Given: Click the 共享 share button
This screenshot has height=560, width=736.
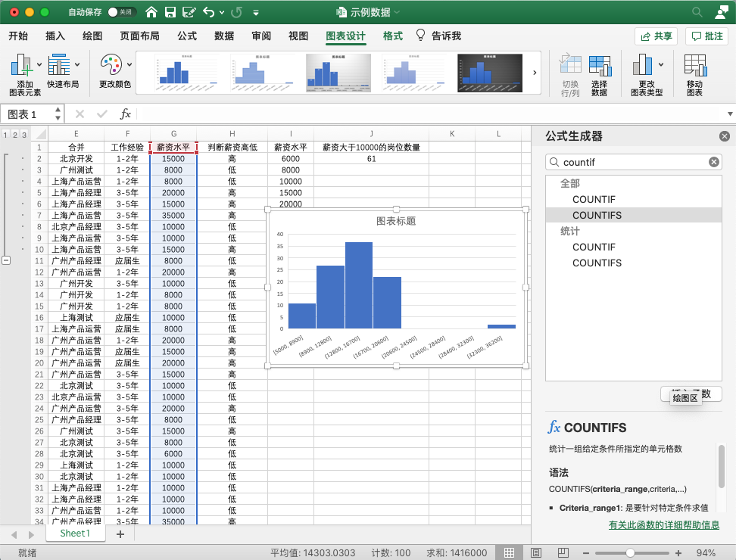Looking at the screenshot, I should pyautogui.click(x=656, y=36).
